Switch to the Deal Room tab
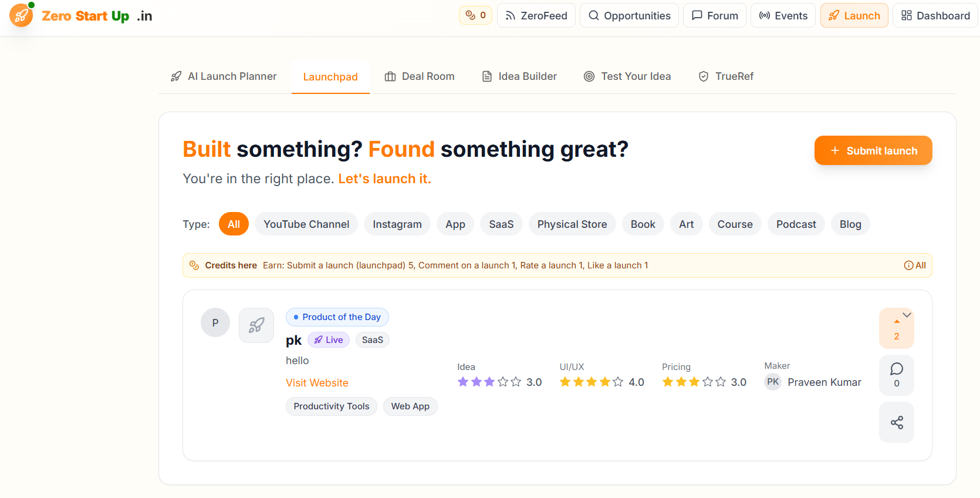The height and width of the screenshot is (498, 980). point(420,76)
